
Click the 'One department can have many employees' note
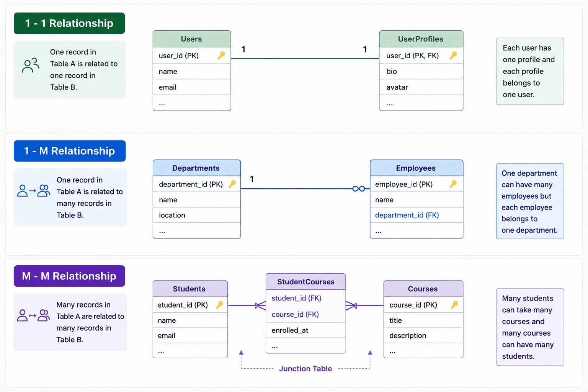530,201
